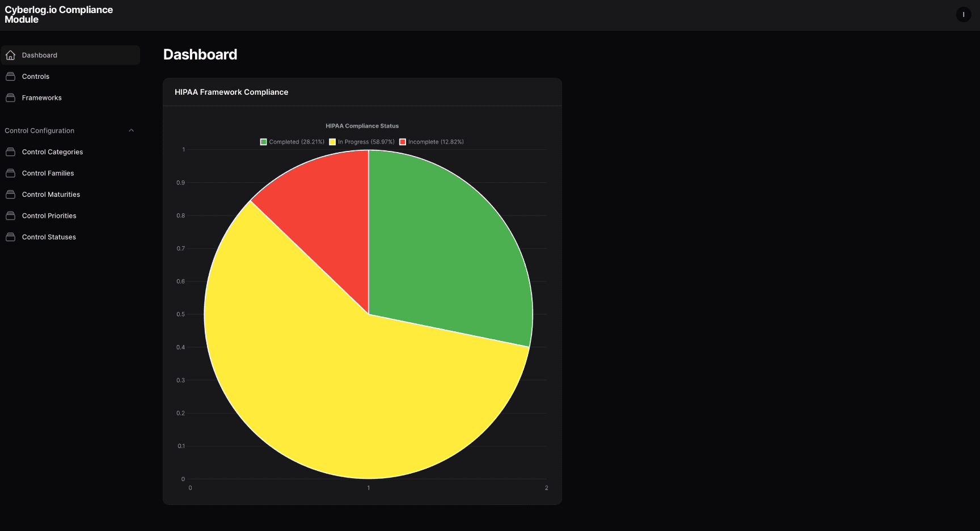Collapse the Control Configuration section chevron
Screen dimensions: 980x531
coord(131,130)
